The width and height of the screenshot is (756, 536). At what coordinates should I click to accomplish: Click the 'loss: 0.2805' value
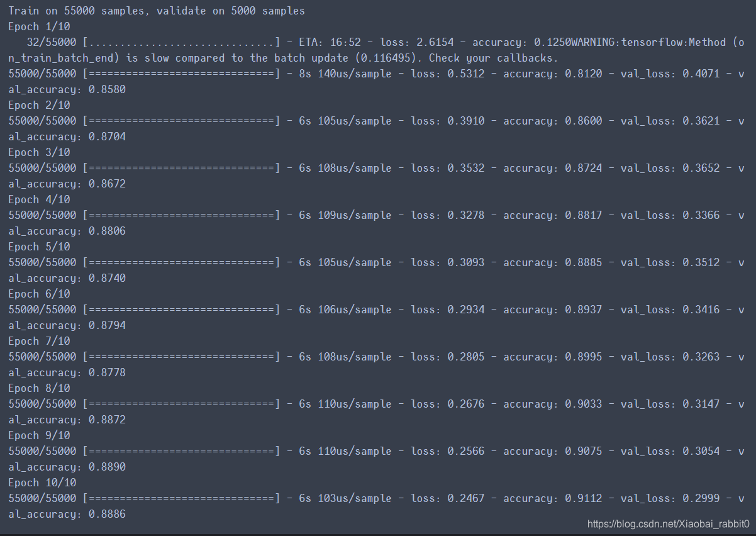point(448,357)
